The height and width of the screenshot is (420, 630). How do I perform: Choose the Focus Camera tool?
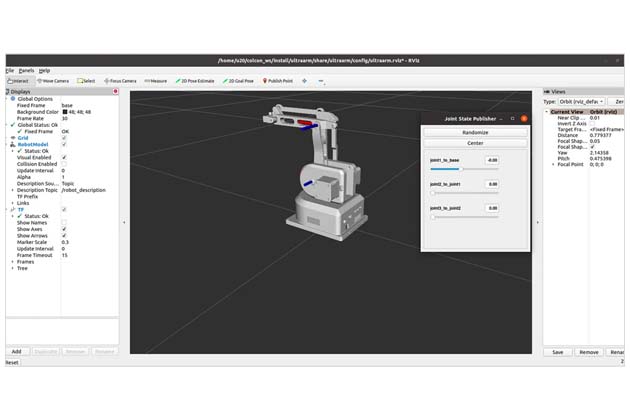[x=121, y=81]
